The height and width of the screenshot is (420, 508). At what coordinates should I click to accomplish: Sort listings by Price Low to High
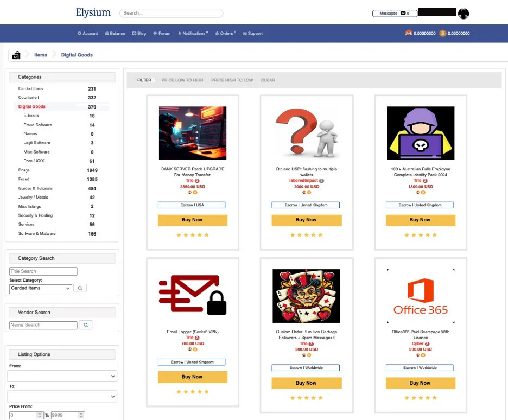(x=182, y=80)
